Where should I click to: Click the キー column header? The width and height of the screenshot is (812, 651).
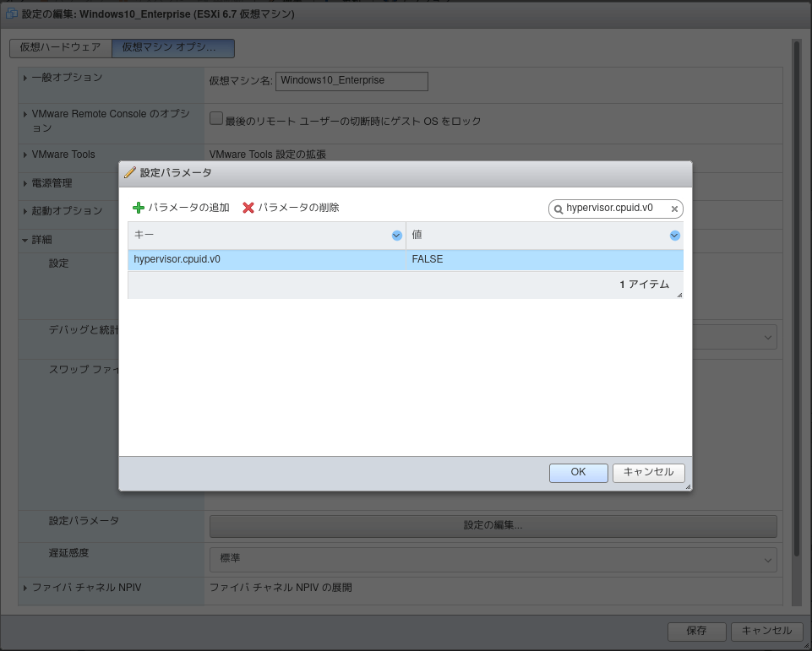(x=267, y=236)
